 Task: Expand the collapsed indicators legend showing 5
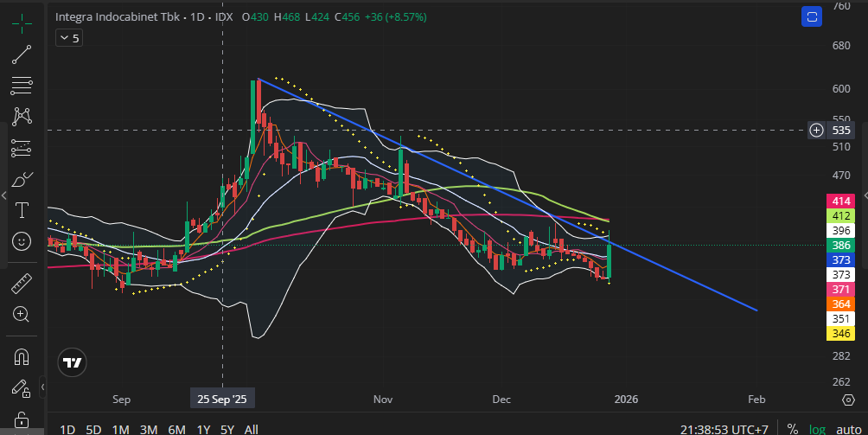(68, 38)
